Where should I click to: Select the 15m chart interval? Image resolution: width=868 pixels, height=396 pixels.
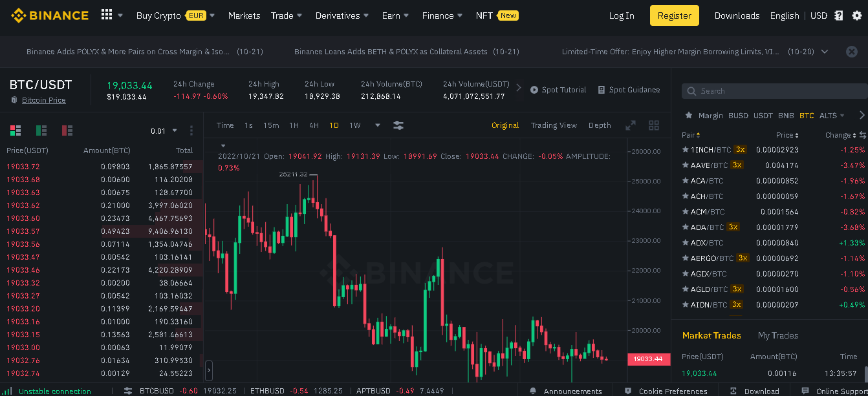pos(271,125)
